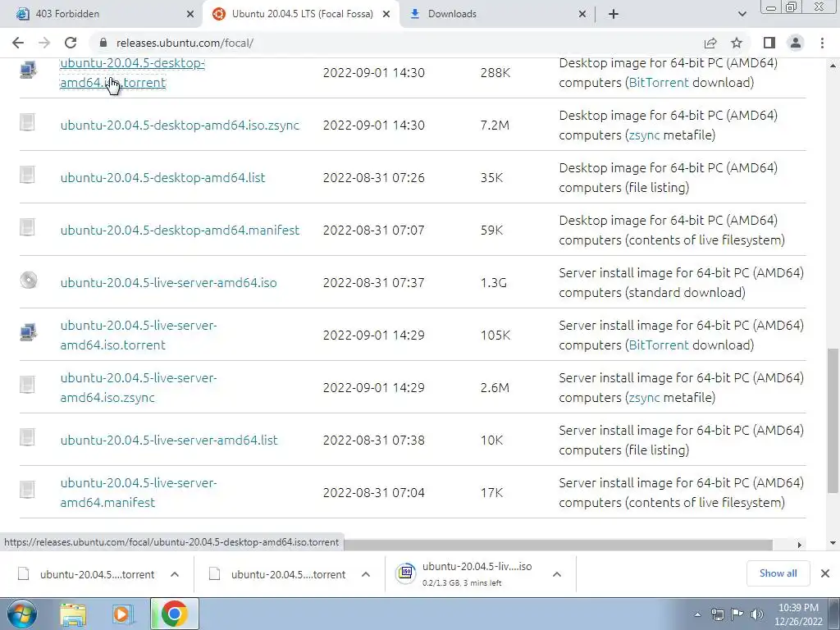Close the downloads shelf
Image resolution: width=840 pixels, height=630 pixels.
[825, 573]
